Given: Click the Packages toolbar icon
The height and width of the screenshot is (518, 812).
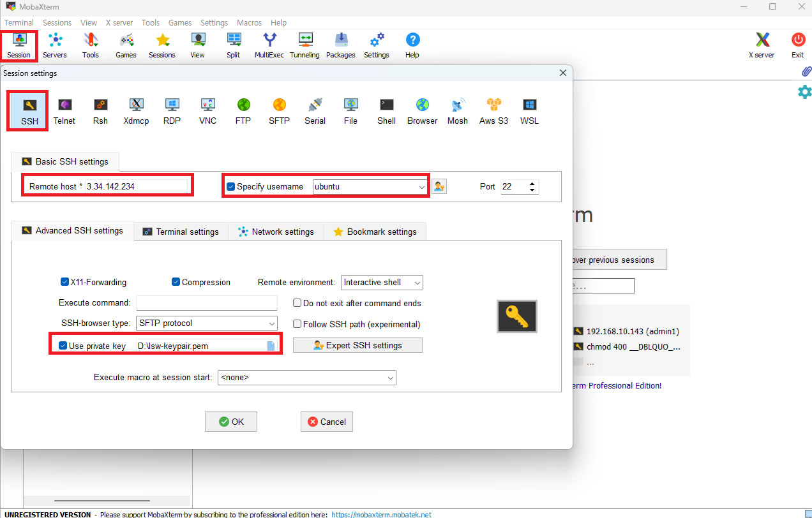Looking at the screenshot, I should coord(341,45).
